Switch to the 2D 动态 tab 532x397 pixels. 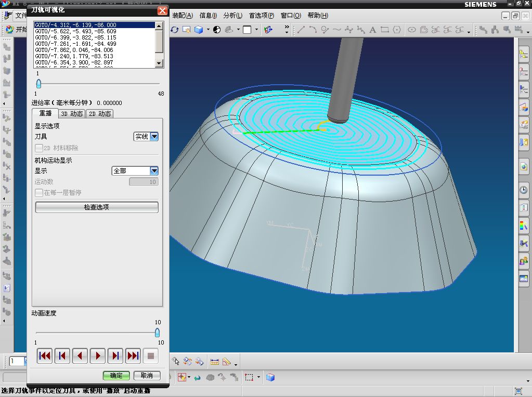(x=100, y=114)
